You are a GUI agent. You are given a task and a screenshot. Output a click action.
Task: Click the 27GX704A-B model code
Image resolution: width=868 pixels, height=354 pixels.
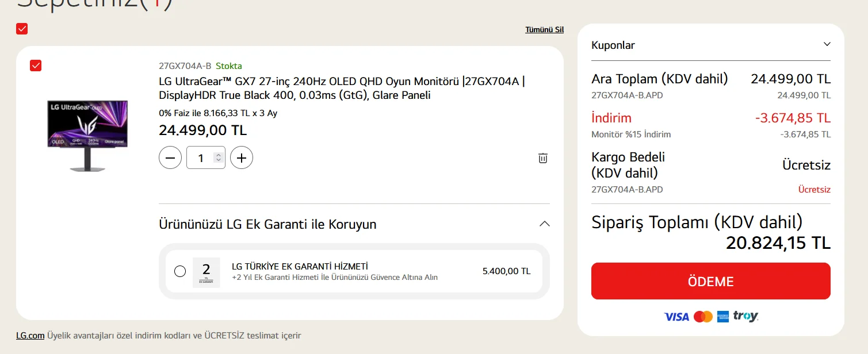(185, 66)
